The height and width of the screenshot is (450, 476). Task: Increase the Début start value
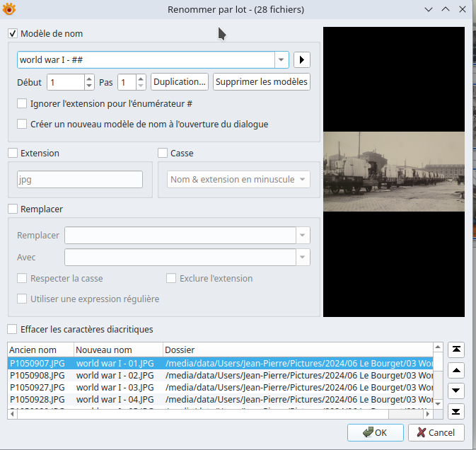coord(89,79)
